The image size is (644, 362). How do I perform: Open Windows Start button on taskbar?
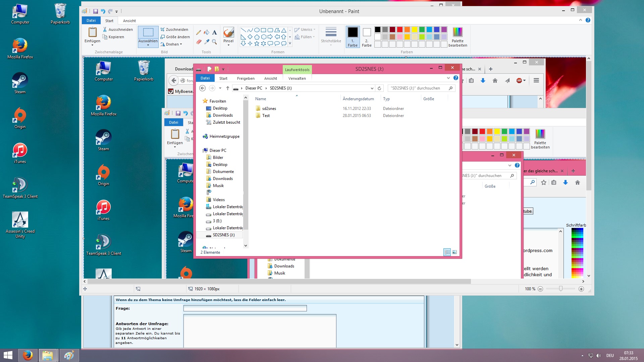[x=8, y=355]
